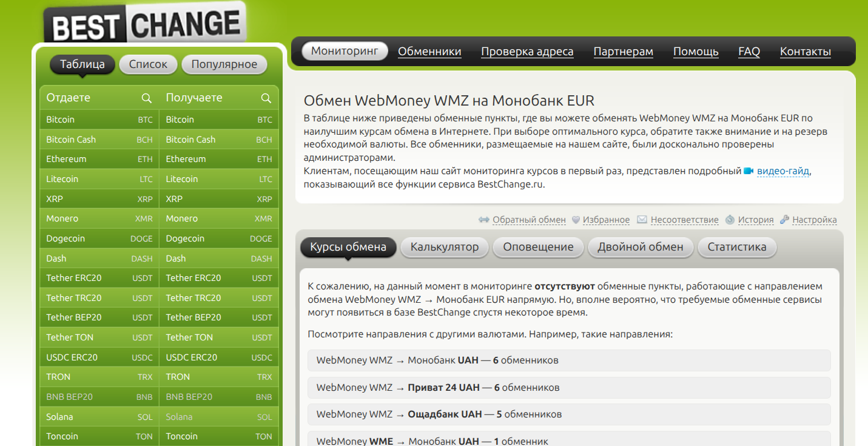The height and width of the screenshot is (446, 868).
Task: Open the Популярное tab
Action: (224, 64)
